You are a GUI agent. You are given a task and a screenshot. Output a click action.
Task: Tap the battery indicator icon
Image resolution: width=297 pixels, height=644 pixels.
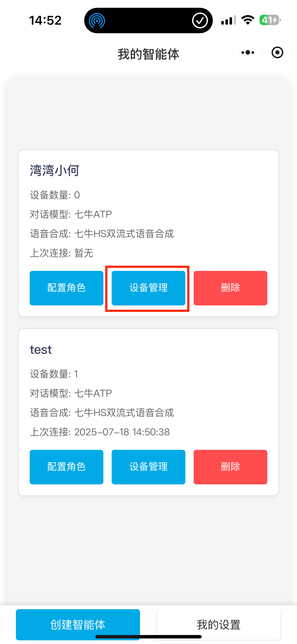270,20
